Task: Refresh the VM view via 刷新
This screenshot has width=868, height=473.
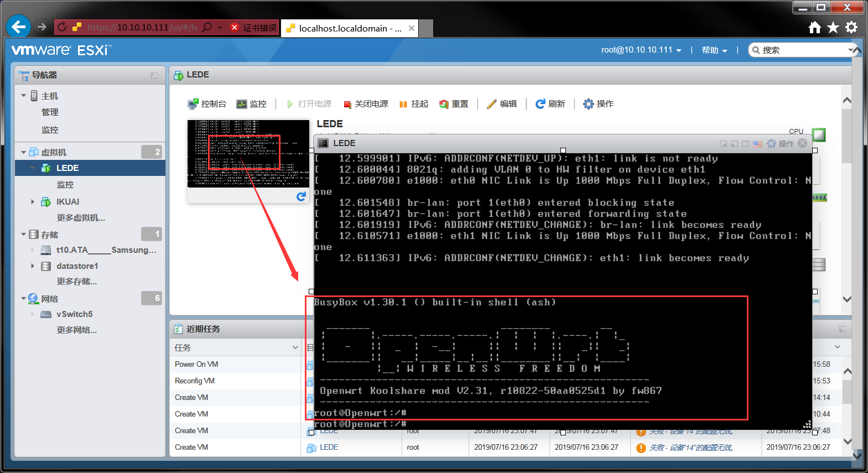Action: pos(550,104)
